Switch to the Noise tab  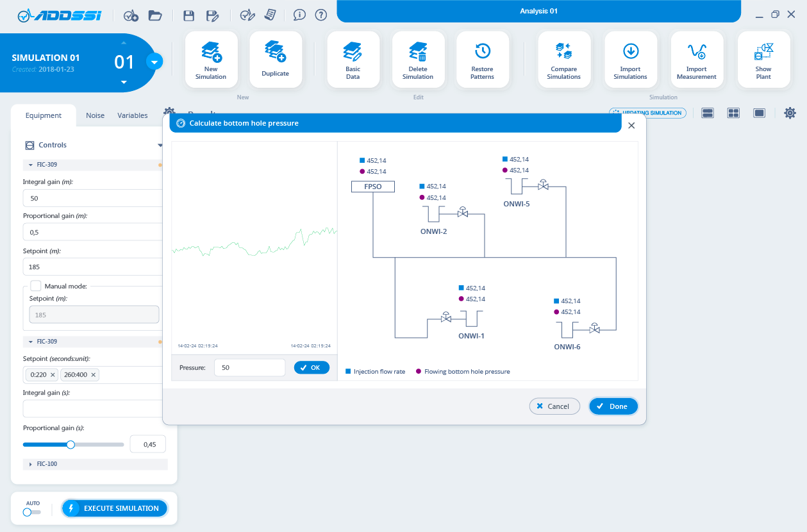click(95, 115)
